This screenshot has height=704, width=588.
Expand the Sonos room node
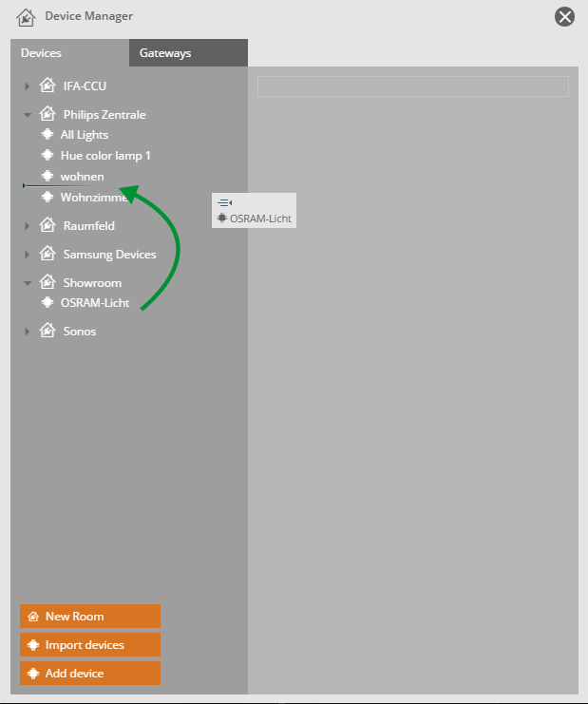tap(28, 332)
